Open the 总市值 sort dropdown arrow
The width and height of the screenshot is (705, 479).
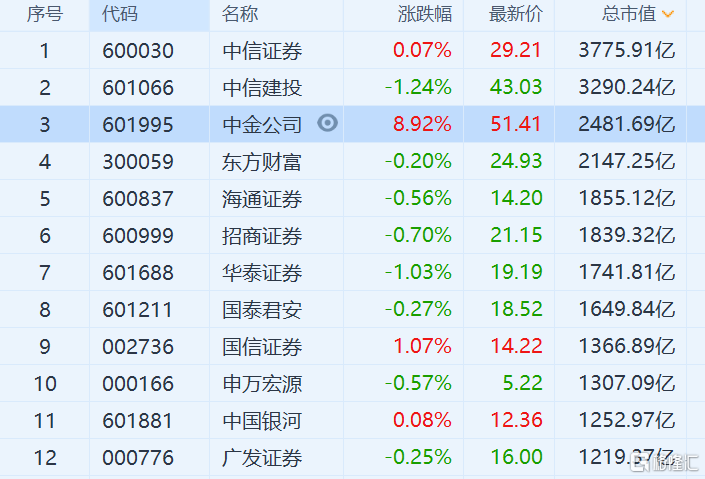(x=668, y=14)
